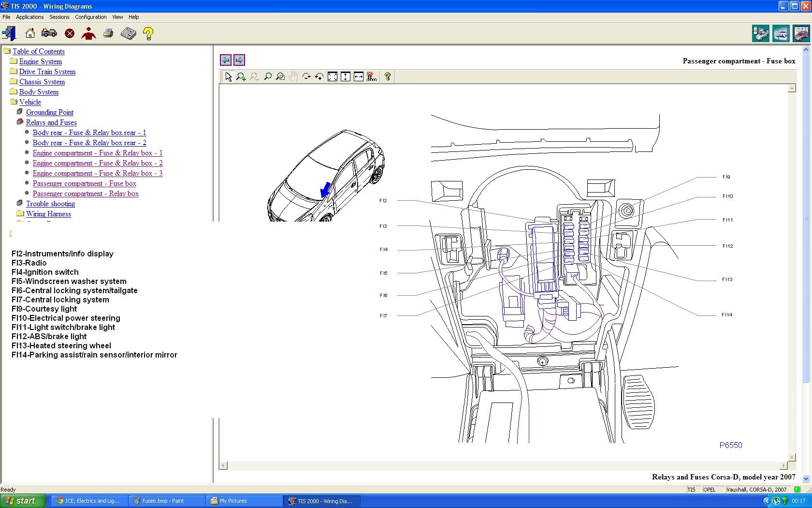The image size is (812, 508).
Task: Collapse the Relays and Fuses book icon
Action: [x=20, y=122]
